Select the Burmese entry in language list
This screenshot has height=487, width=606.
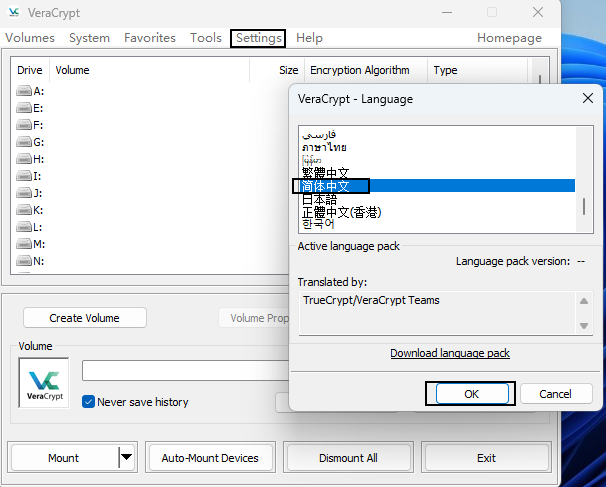(438, 160)
